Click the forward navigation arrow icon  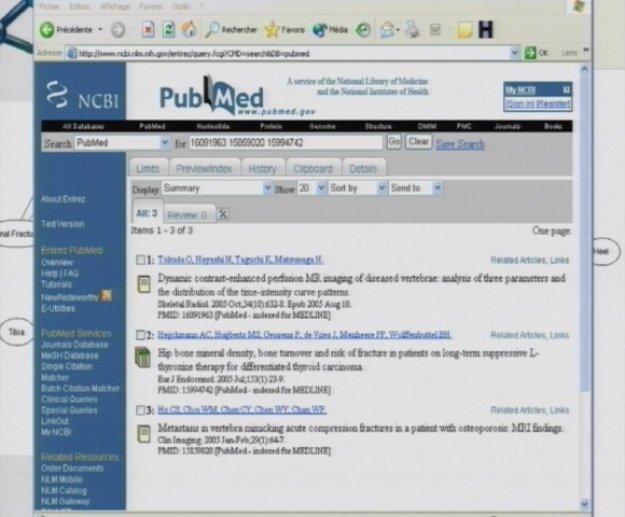(118, 30)
